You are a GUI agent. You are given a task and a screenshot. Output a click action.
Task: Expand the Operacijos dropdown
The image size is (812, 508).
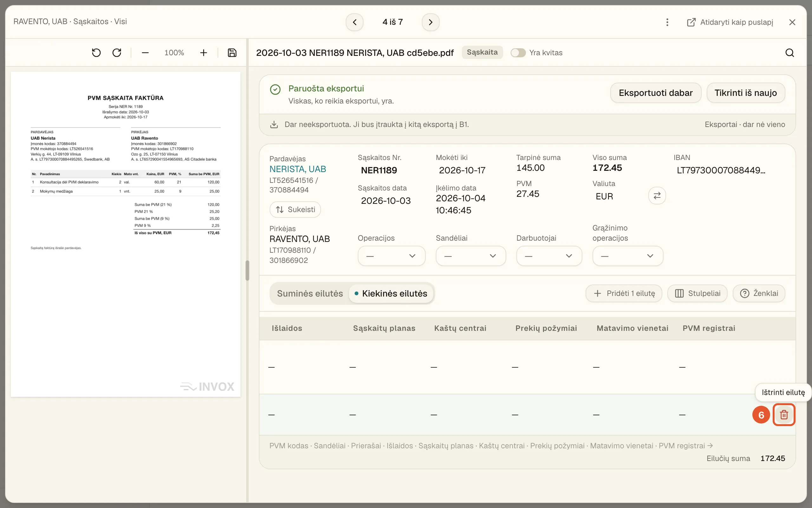pyautogui.click(x=391, y=256)
